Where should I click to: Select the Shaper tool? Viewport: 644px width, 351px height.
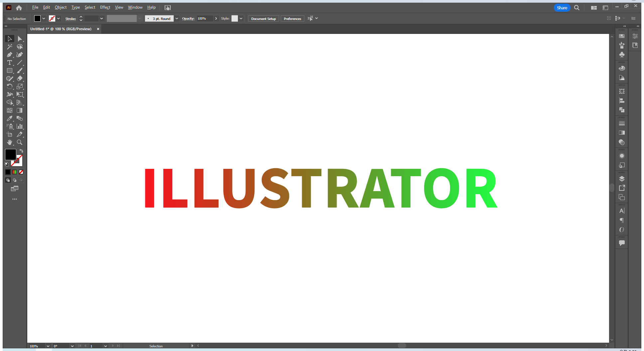[x=10, y=79]
